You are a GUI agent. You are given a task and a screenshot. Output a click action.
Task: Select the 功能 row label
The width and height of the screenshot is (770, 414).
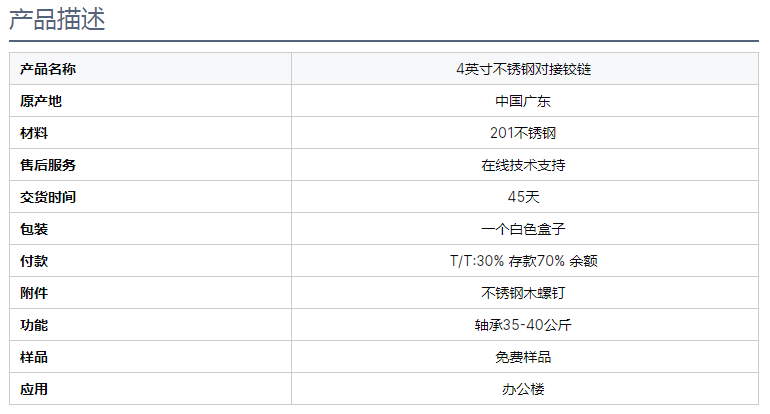click(34, 325)
